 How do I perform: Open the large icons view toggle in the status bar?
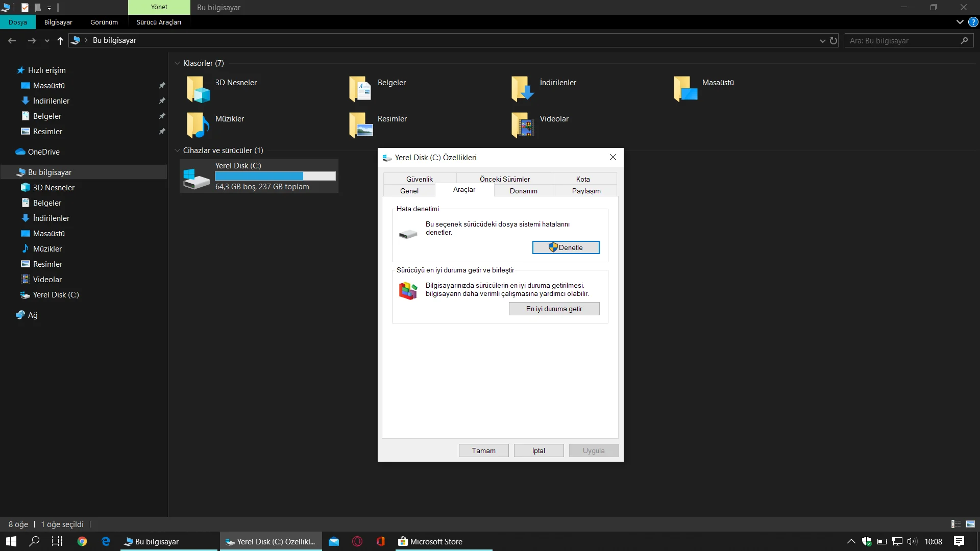point(970,524)
